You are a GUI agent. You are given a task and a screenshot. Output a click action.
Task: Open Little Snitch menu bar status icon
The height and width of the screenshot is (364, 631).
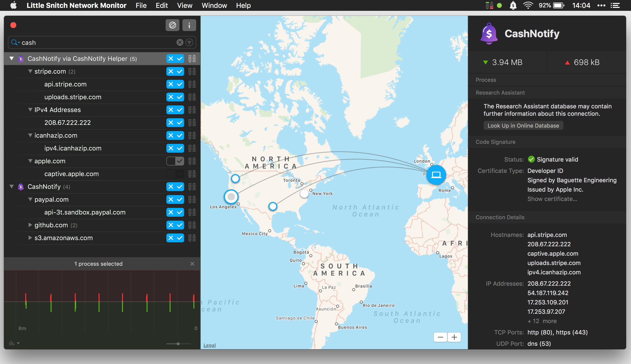tap(489, 5)
